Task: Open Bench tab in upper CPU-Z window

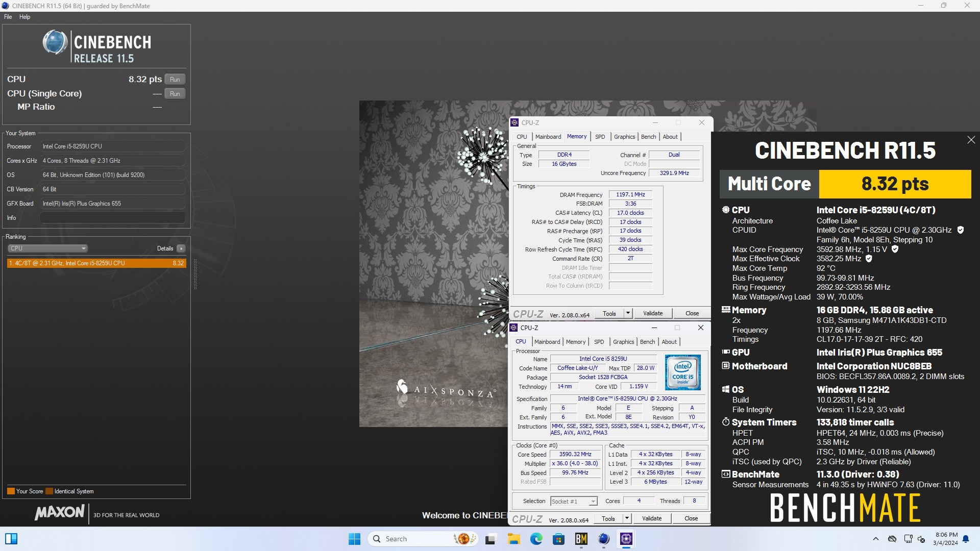Action: pyautogui.click(x=648, y=137)
